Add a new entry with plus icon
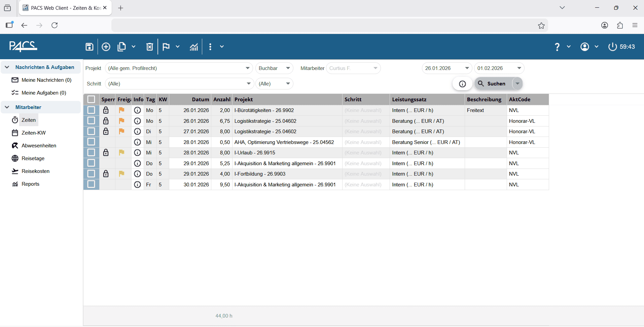Image resolution: width=644 pixels, height=327 pixels. (x=106, y=47)
